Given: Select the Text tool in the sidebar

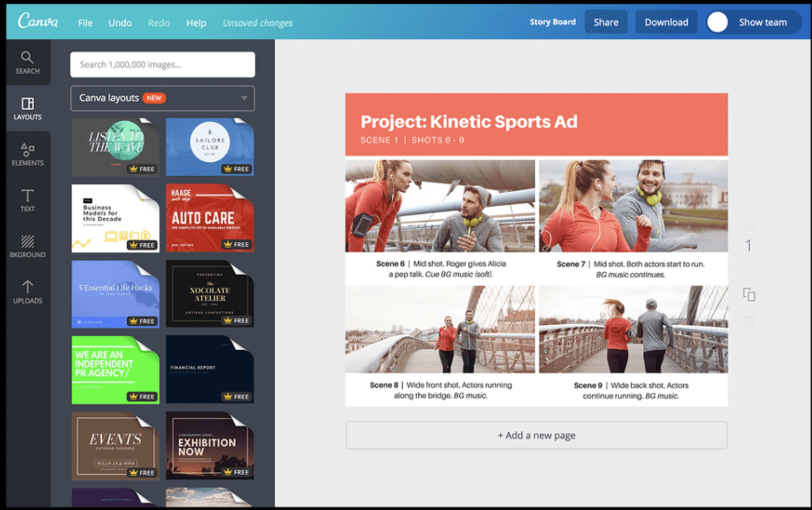Looking at the screenshot, I should (x=27, y=201).
